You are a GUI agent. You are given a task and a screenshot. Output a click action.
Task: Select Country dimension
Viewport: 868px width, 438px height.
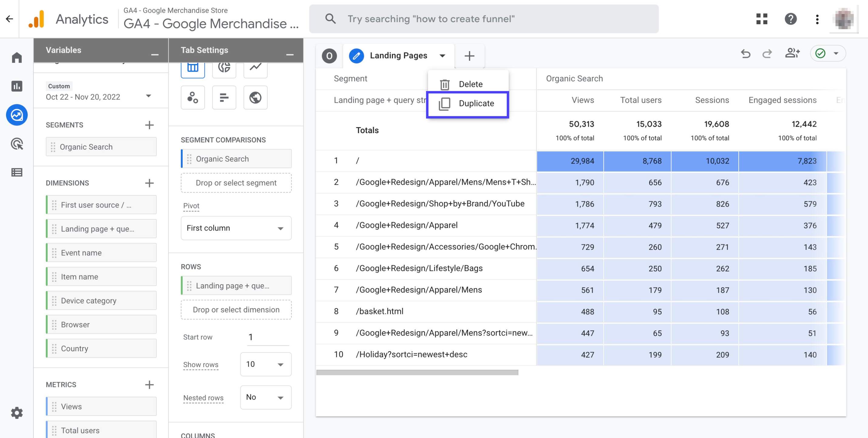[101, 348]
